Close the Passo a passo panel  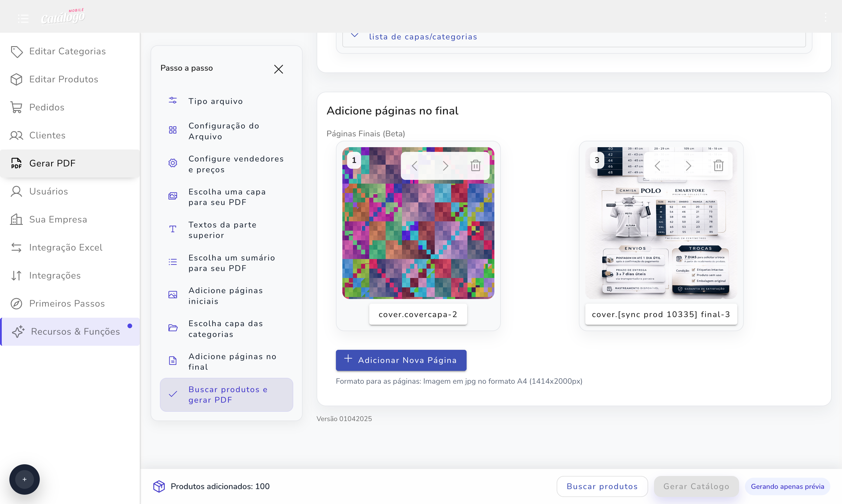pos(278,69)
